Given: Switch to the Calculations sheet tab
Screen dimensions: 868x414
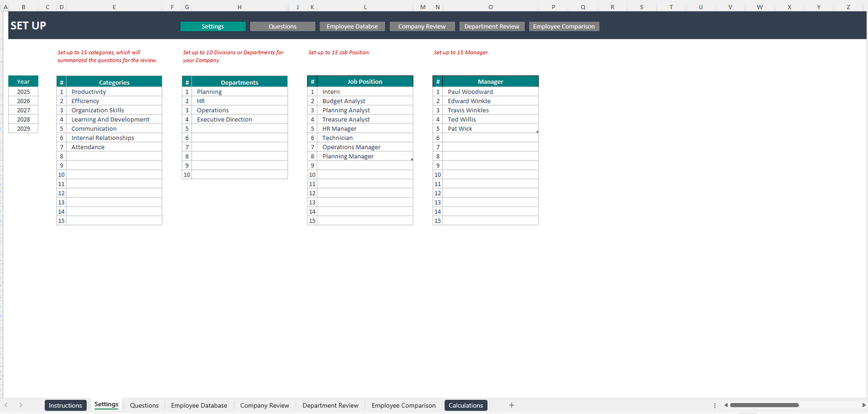Looking at the screenshot, I should [465, 405].
